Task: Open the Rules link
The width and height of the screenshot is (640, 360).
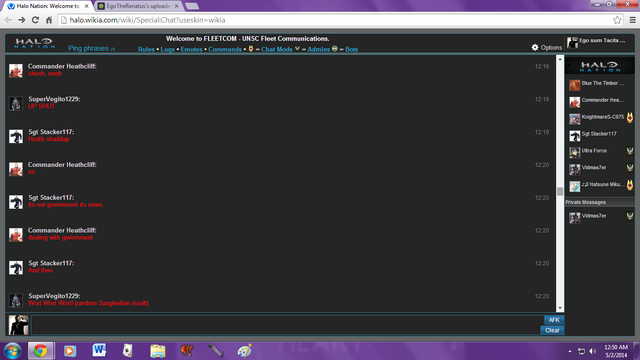Action: 146,49
